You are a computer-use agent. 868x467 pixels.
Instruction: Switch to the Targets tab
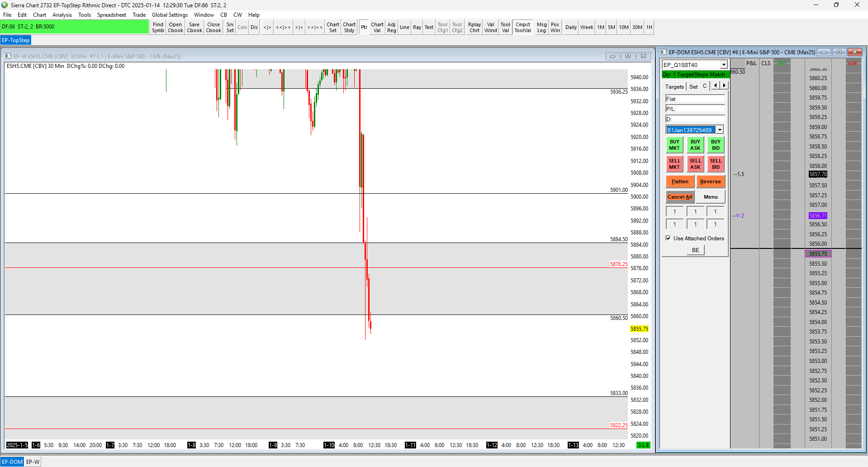click(674, 86)
